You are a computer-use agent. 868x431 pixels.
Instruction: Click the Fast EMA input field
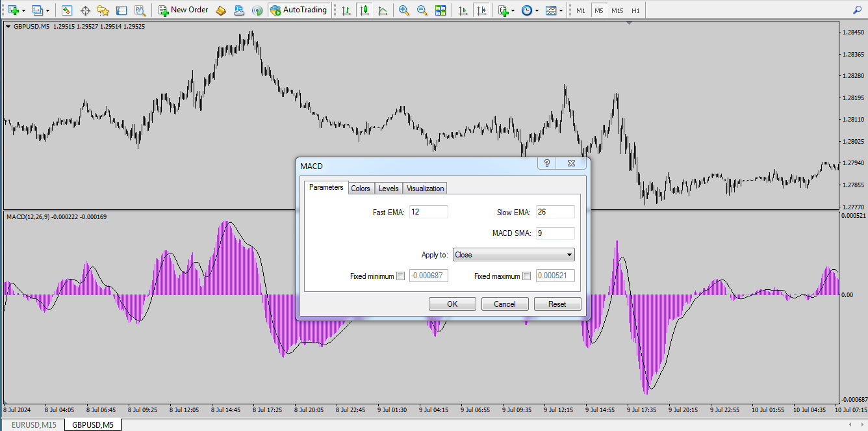click(x=428, y=212)
